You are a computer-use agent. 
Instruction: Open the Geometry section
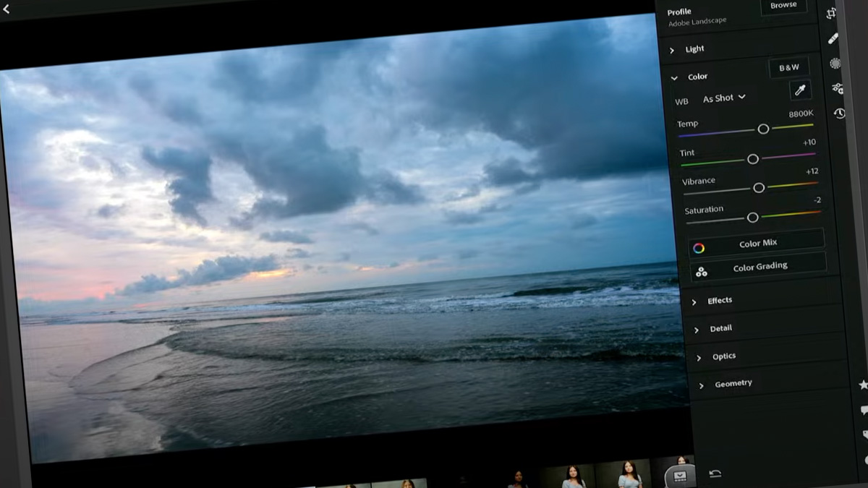click(733, 383)
